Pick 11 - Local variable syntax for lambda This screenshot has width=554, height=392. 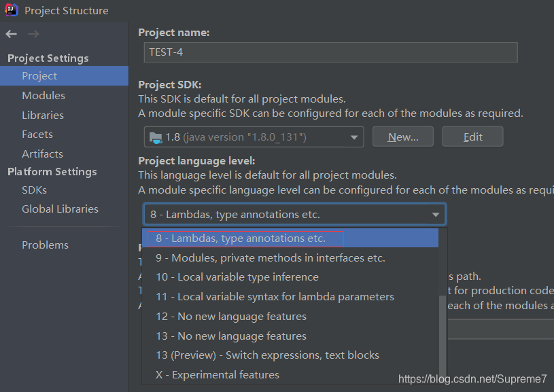click(x=275, y=297)
